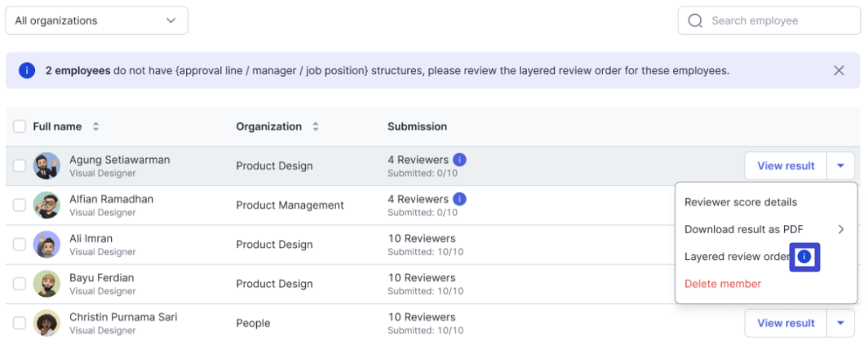The image size is (868, 340).
Task: Click Bayu Ferdian's profile avatar
Action: coord(46,284)
